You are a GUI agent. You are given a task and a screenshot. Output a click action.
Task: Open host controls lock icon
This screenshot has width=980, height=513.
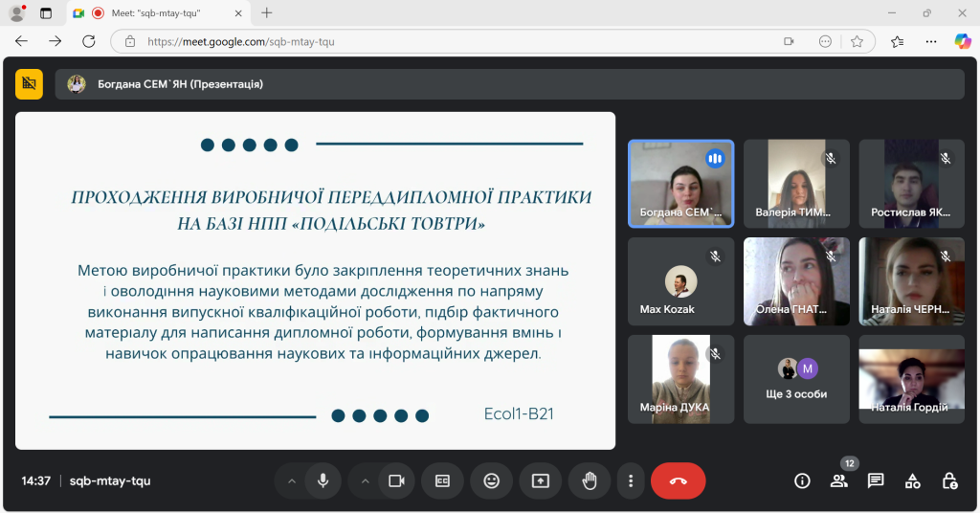[x=948, y=480]
